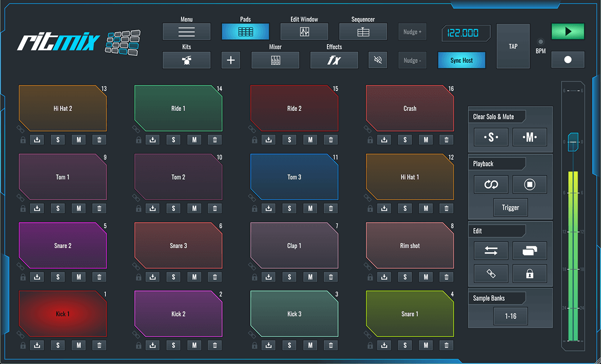Click the copy pads edit icon
This screenshot has width=601, height=364.
(x=530, y=251)
